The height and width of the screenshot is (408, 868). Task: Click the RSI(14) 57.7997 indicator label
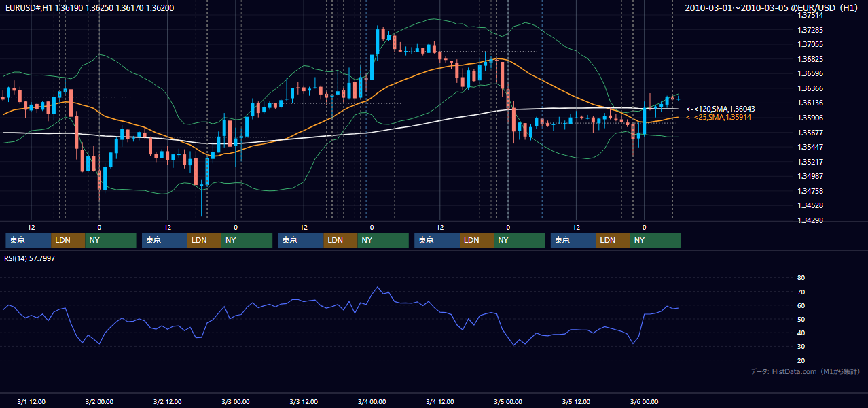tap(29, 258)
